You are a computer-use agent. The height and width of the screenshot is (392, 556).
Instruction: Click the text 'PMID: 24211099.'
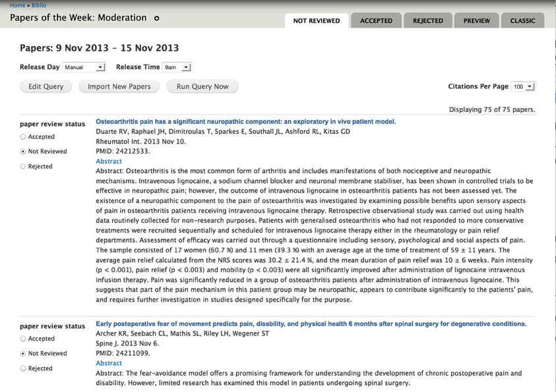point(123,353)
